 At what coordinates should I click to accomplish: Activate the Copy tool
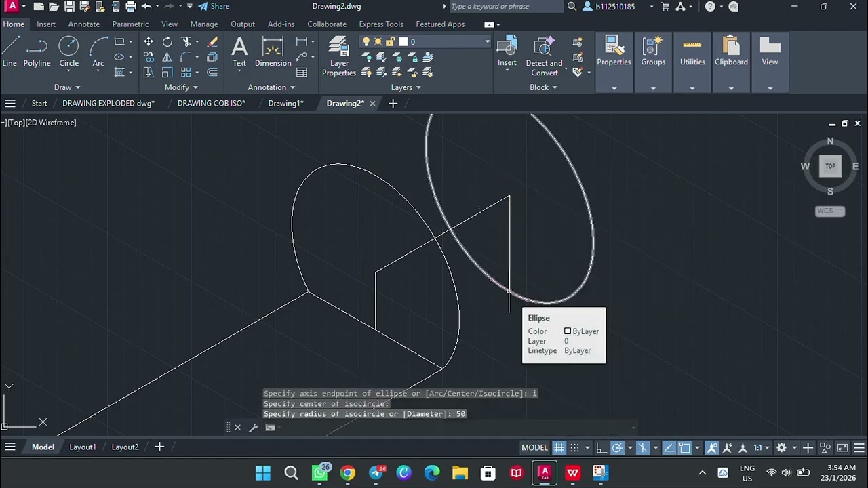[x=149, y=57]
